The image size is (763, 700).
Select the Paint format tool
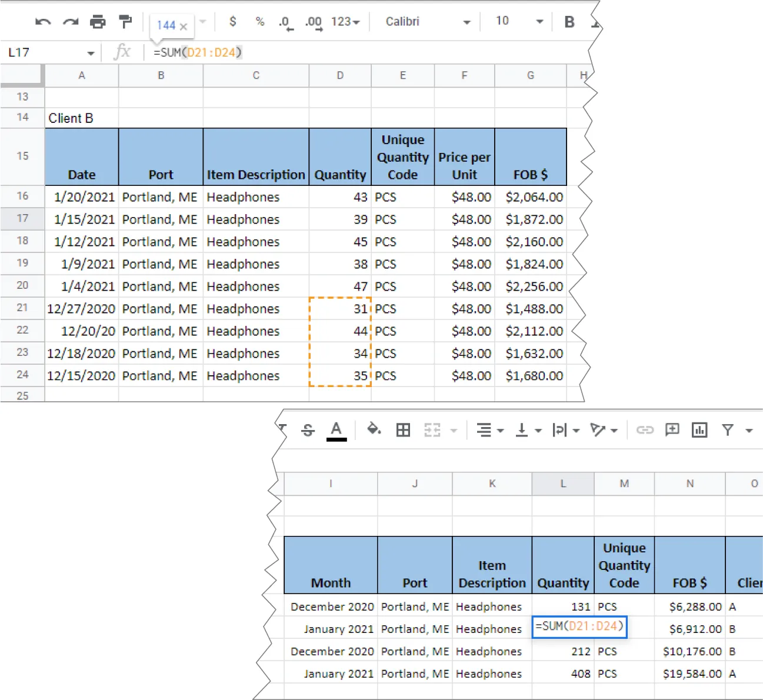125,22
